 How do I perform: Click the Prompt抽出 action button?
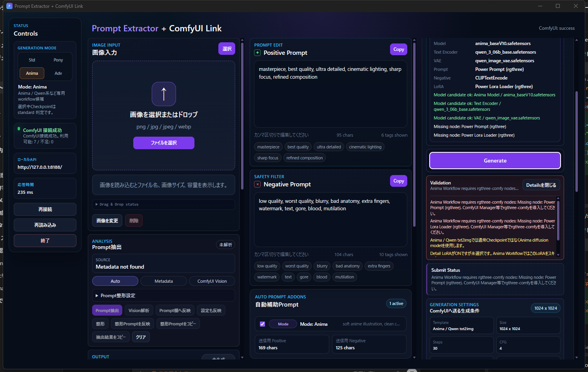click(107, 311)
